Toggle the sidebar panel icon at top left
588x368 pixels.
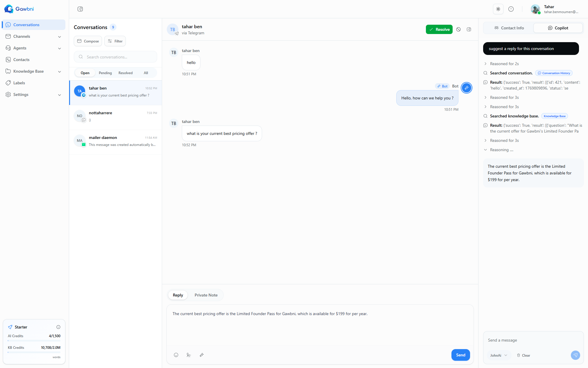[80, 9]
